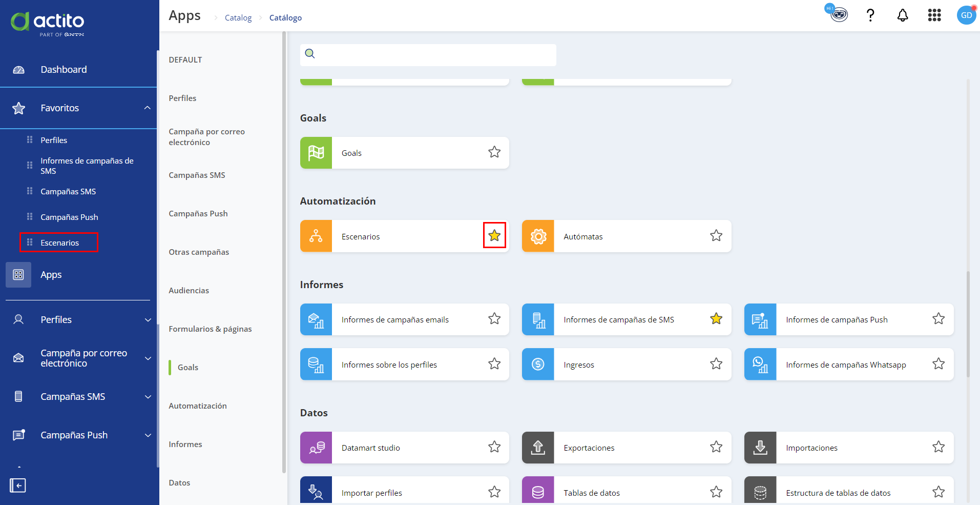This screenshot has height=505, width=980.
Task: Click the Ingresos dollar icon tile
Action: tap(538, 364)
